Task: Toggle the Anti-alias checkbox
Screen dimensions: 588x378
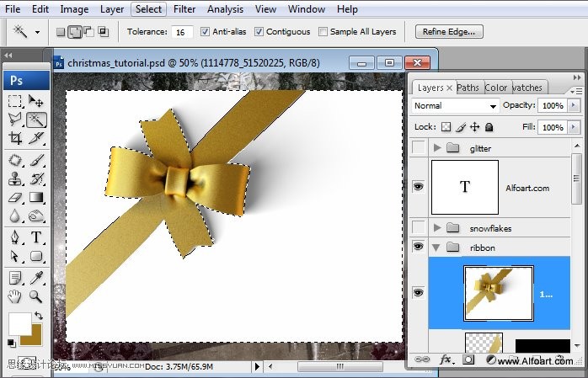Action: pyautogui.click(x=205, y=32)
